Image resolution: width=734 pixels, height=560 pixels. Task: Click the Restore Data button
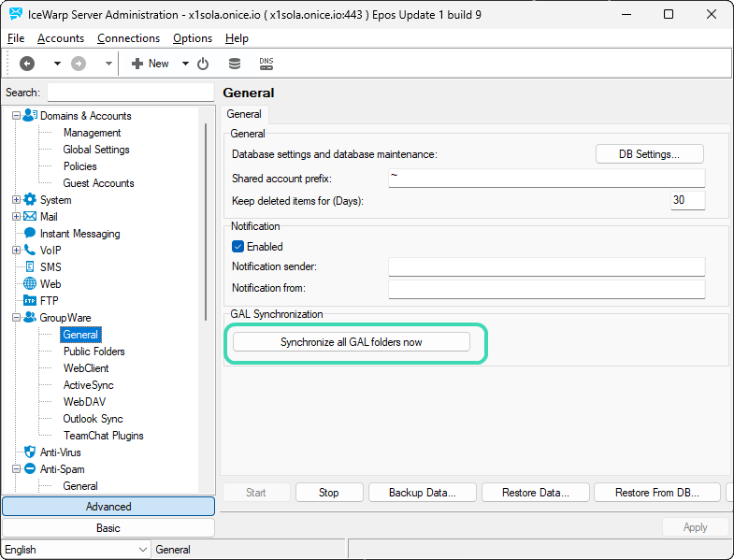(536, 493)
